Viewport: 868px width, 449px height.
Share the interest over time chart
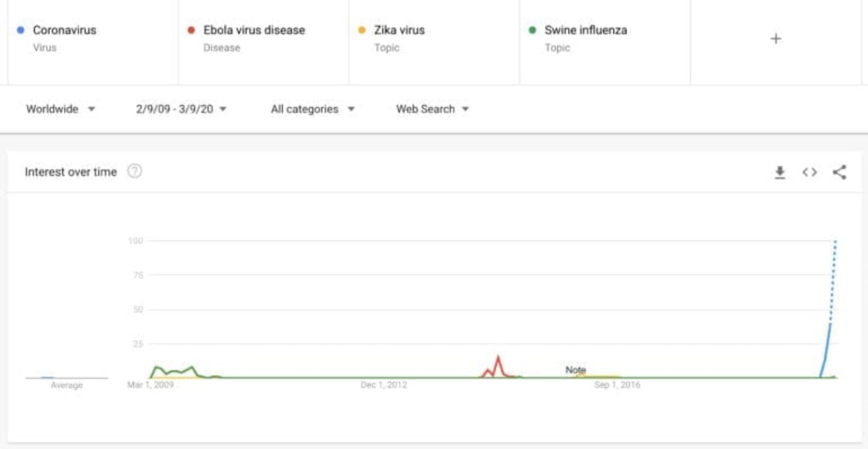pos(839,172)
